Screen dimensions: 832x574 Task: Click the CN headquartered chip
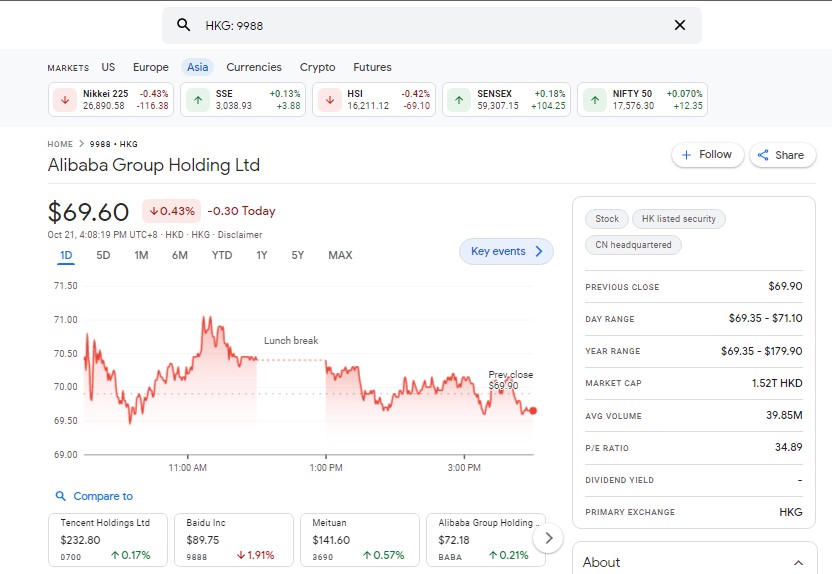tap(633, 245)
